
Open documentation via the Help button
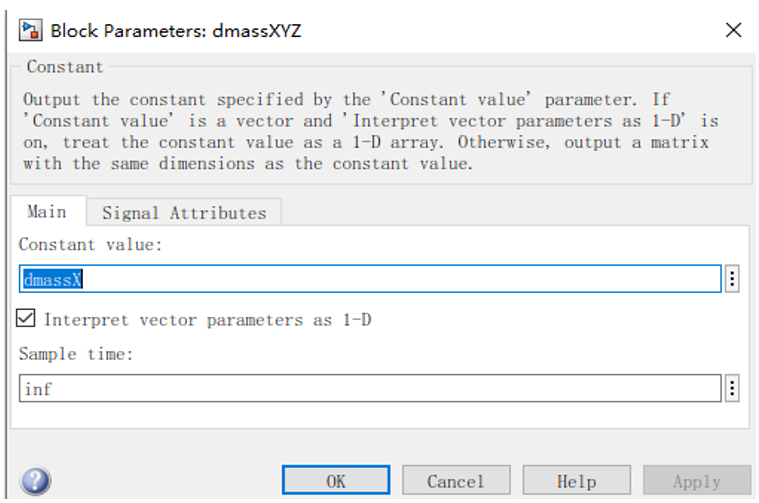[577, 480]
